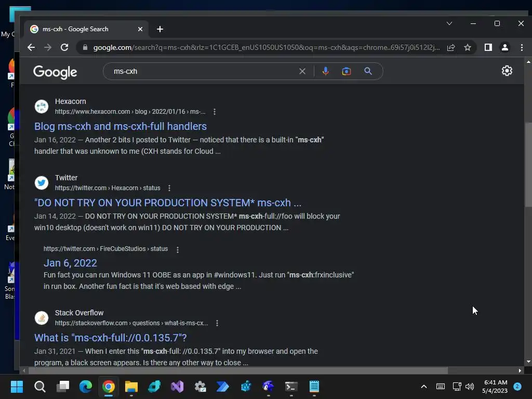Viewport: 532px width, 399px height.
Task: Open Windows taskbar search
Action: [39, 387]
